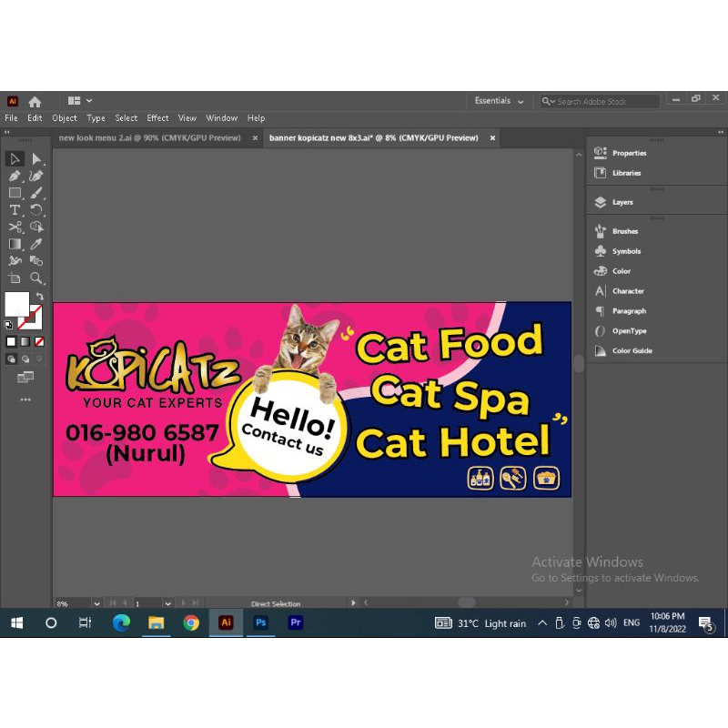Open the Essentials workspace switcher
The width and height of the screenshot is (728, 728).
click(499, 101)
